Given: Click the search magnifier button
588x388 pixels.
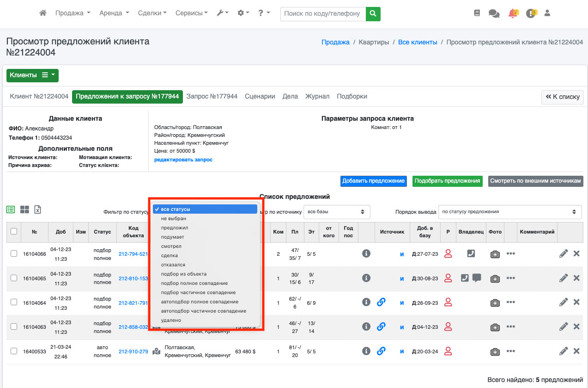Looking at the screenshot, I should [373, 13].
